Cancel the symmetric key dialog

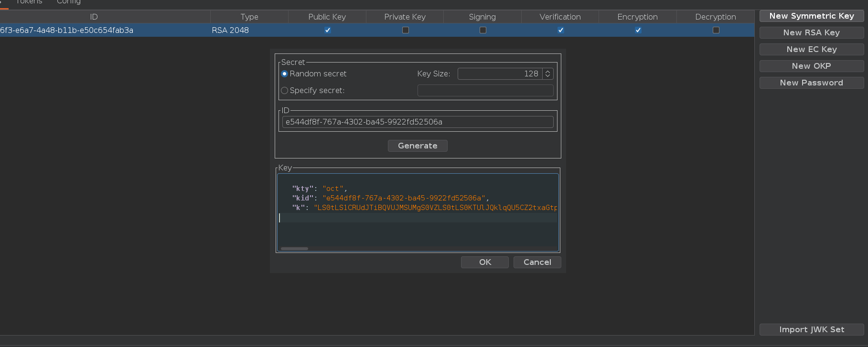(x=537, y=263)
